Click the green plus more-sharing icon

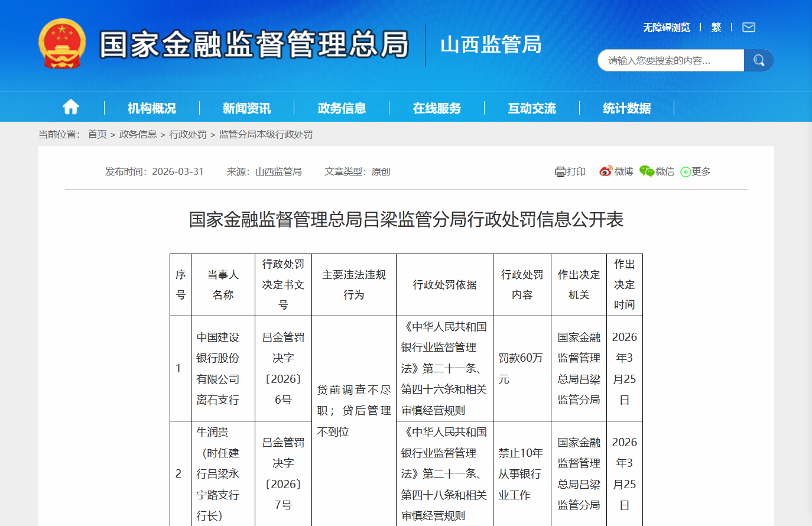coord(686,172)
